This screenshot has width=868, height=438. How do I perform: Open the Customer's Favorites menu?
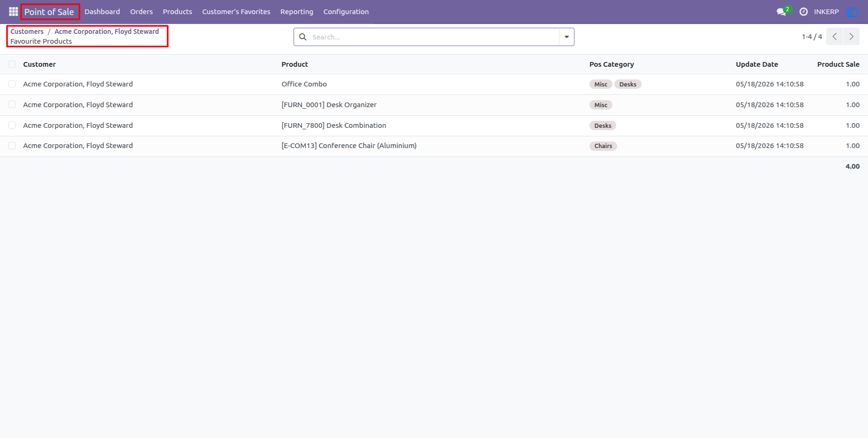[236, 12]
